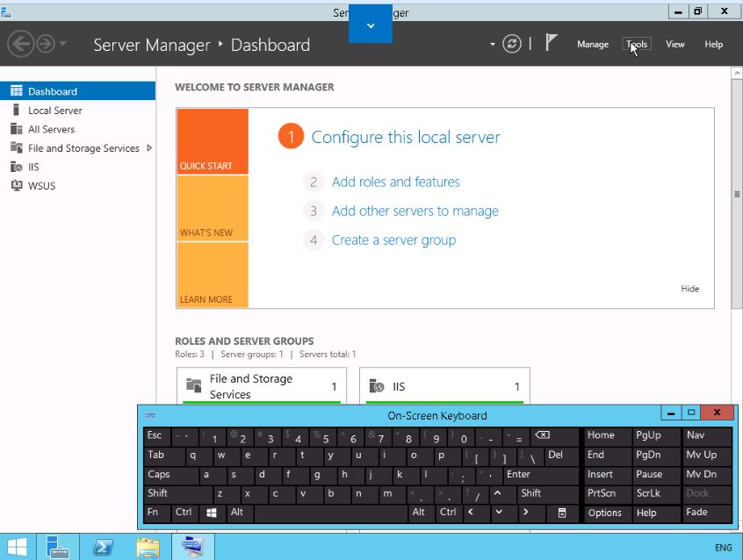Click the Options key

608,513
